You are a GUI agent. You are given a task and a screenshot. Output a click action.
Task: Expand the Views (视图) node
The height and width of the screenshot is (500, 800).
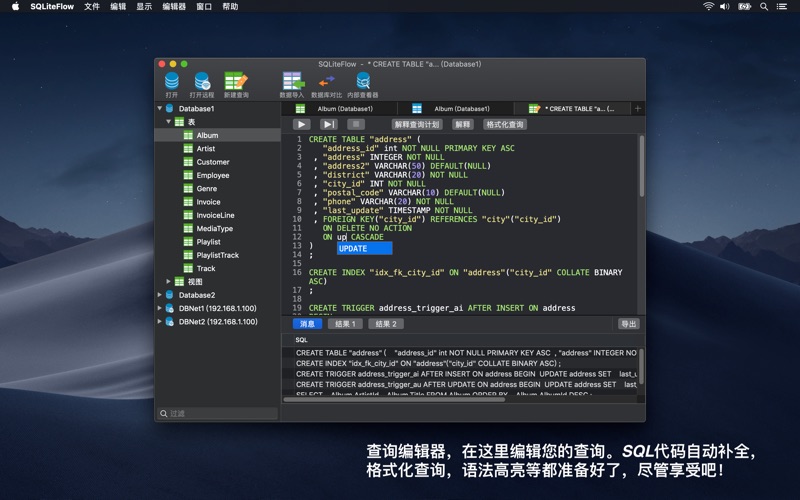click(x=168, y=281)
